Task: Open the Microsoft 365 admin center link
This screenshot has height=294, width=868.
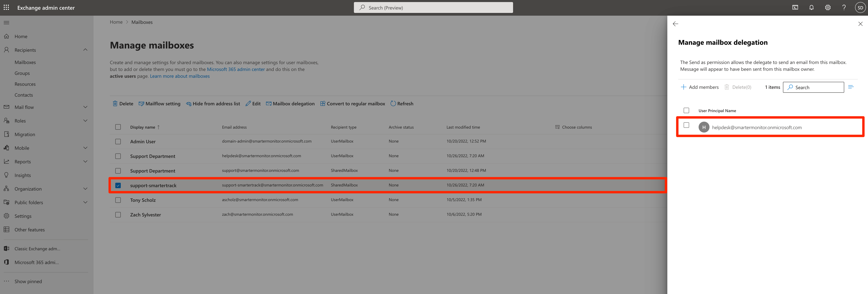Action: pos(236,69)
